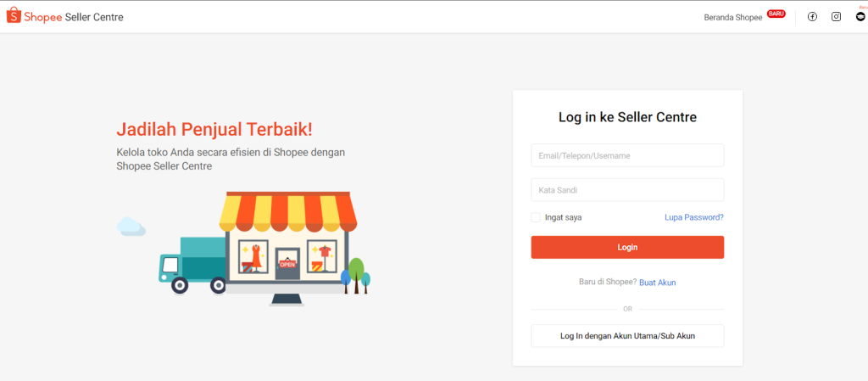Choose Log In dengan Akun Utama/Sub Akun
The height and width of the screenshot is (381, 868).
pos(627,335)
